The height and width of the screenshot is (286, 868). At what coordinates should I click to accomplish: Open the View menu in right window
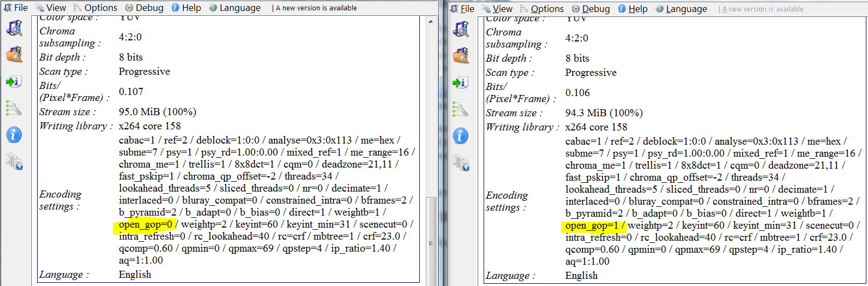[x=497, y=9]
